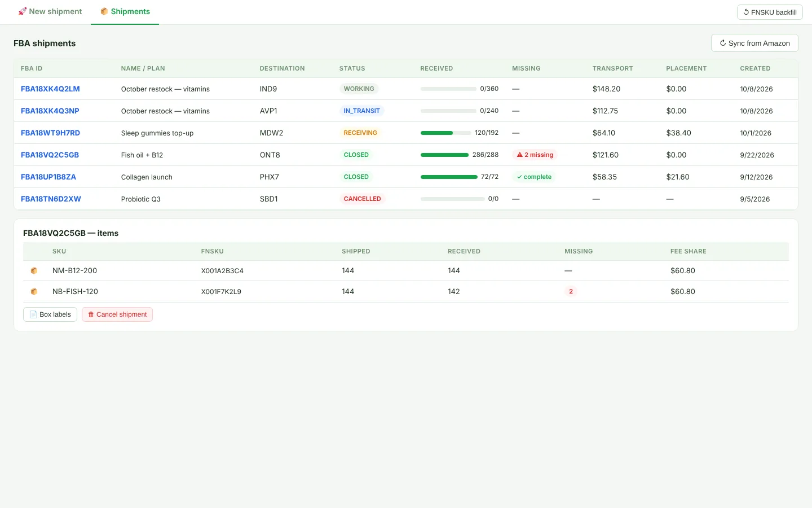
Task: Open shipment FBA18XK4Q3NP
Action: click(x=50, y=111)
